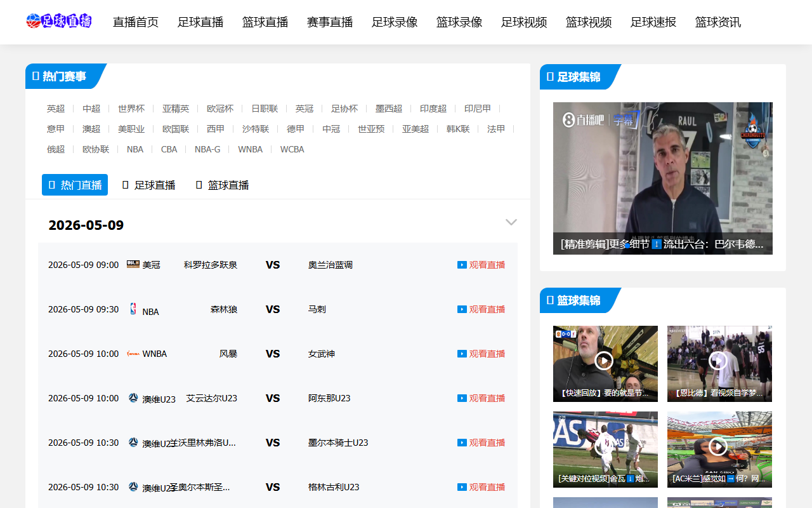Select the 墨西超 league filter
The width and height of the screenshot is (812, 508).
pos(389,109)
